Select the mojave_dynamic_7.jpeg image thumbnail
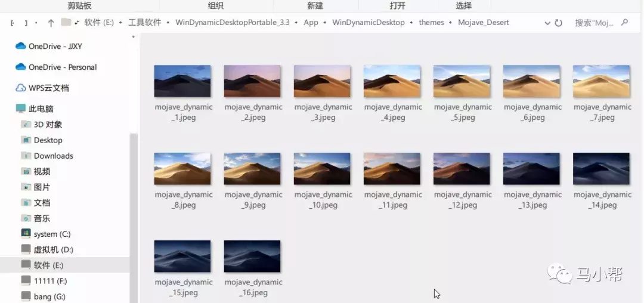This screenshot has height=303, width=644. click(x=601, y=81)
